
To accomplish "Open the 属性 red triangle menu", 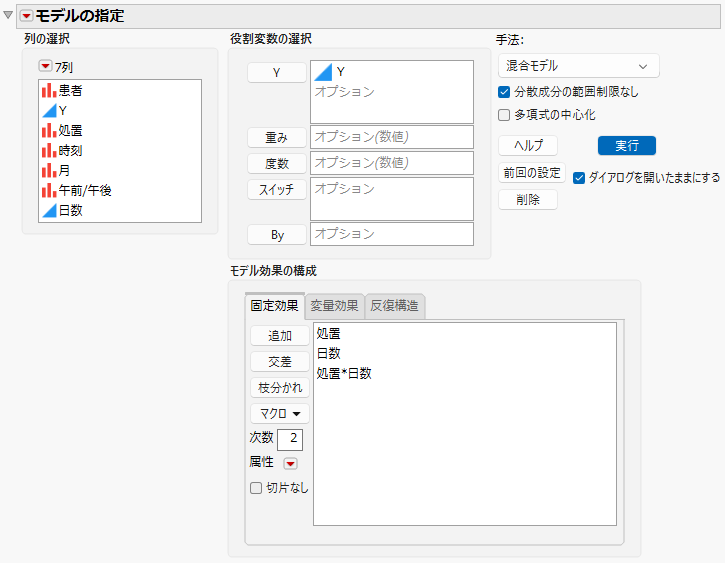I will point(290,463).
